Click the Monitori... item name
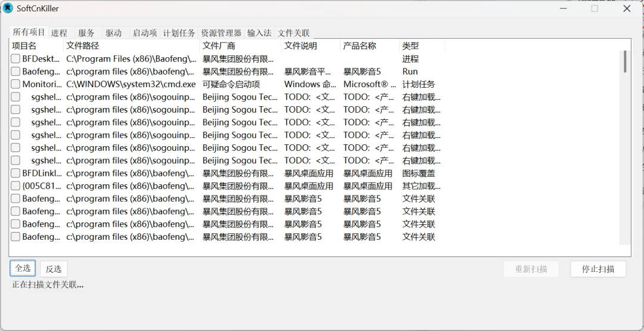The image size is (644, 331). point(41,84)
